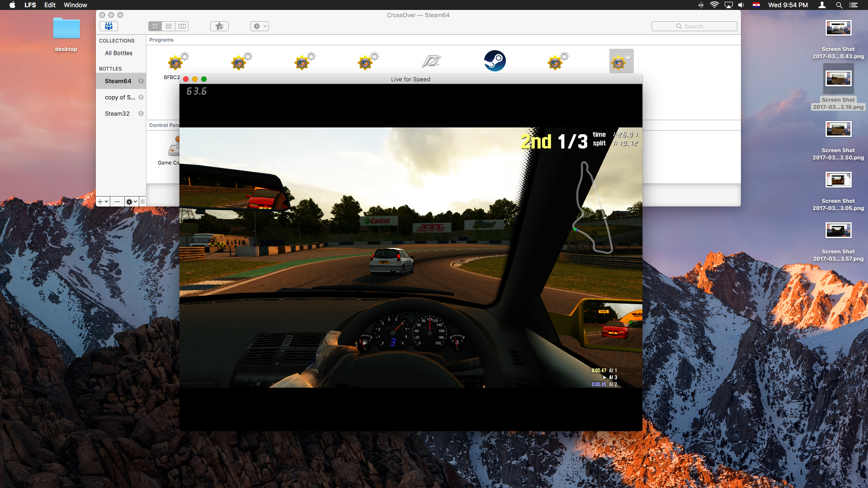Select the 'desktop' folder on the Desktop
Viewport: 868px width, 488px height.
66,28
